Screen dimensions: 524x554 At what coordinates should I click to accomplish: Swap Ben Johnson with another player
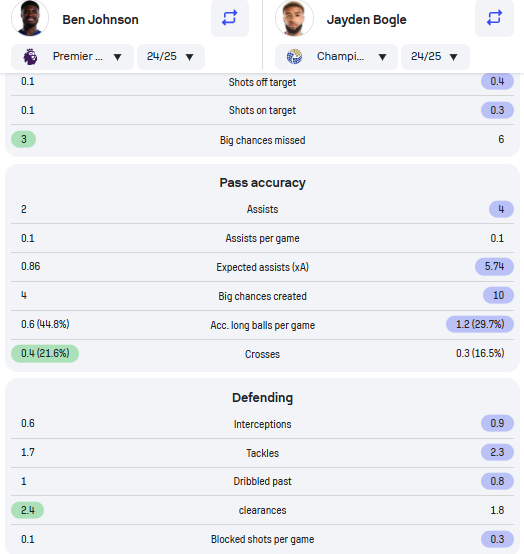230,18
